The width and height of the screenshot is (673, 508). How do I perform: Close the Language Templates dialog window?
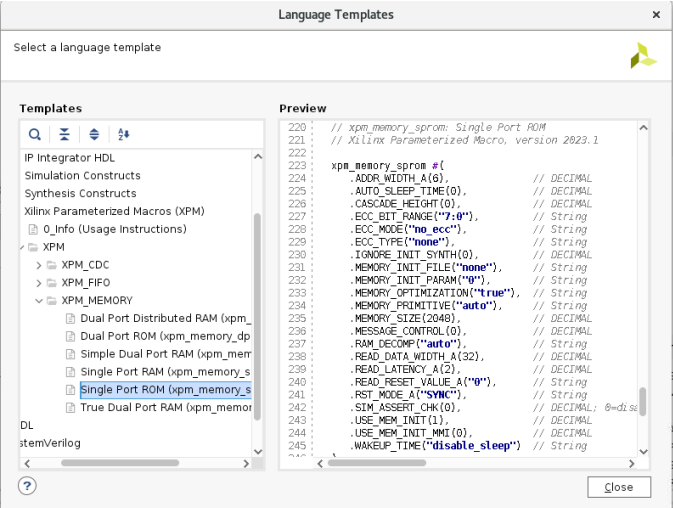(619, 487)
